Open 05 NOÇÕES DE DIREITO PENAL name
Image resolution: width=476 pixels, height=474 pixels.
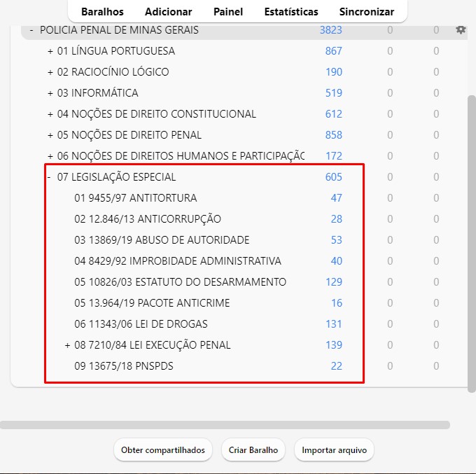point(129,135)
